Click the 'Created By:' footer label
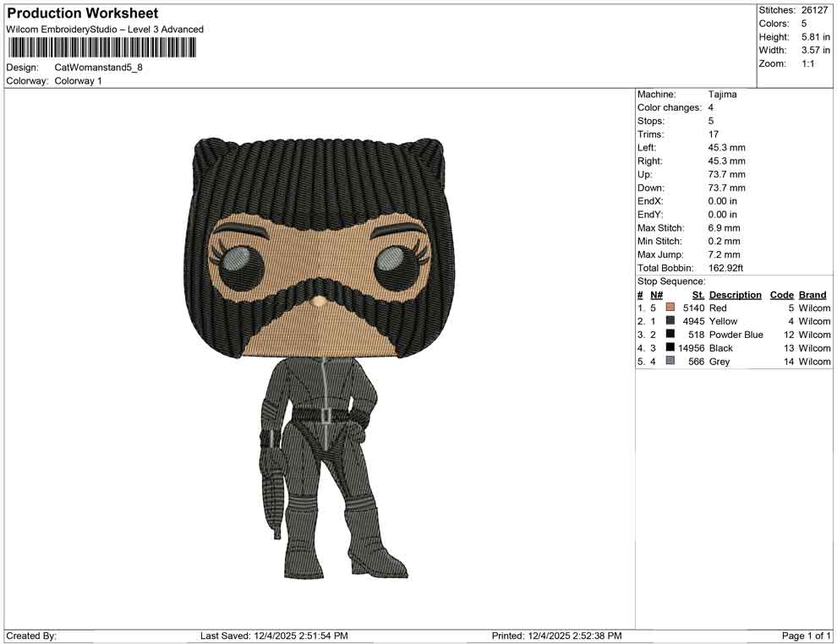The height and width of the screenshot is (644, 837). [31, 636]
